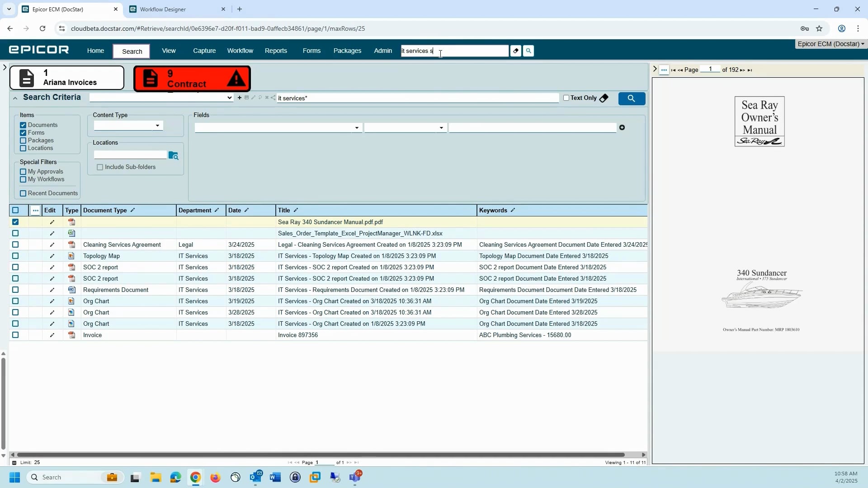Click the eraser icon beside Text Only
The height and width of the screenshot is (488, 868).
coord(604,98)
